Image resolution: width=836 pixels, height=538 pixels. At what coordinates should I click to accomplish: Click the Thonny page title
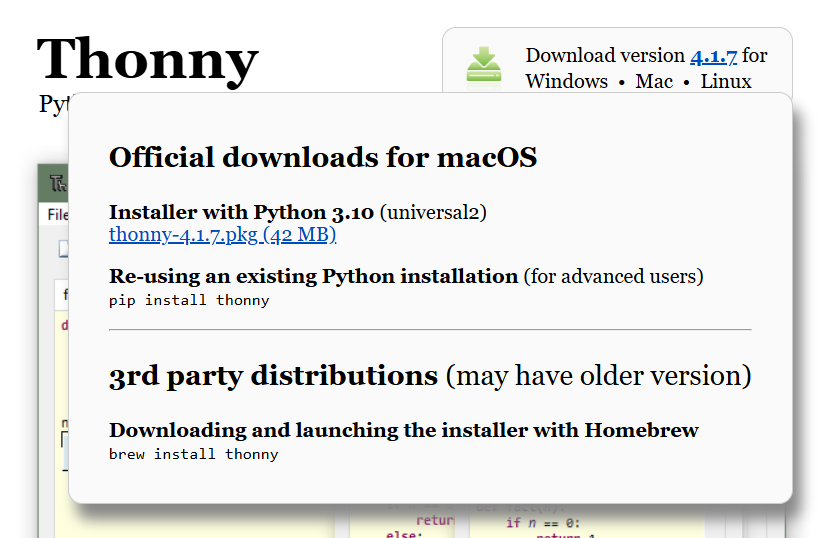(x=148, y=60)
